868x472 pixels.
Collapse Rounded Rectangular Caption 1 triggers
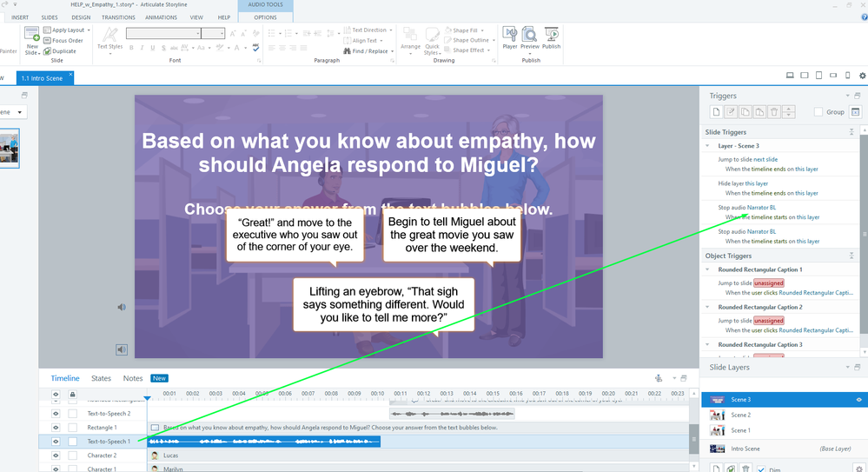point(707,269)
